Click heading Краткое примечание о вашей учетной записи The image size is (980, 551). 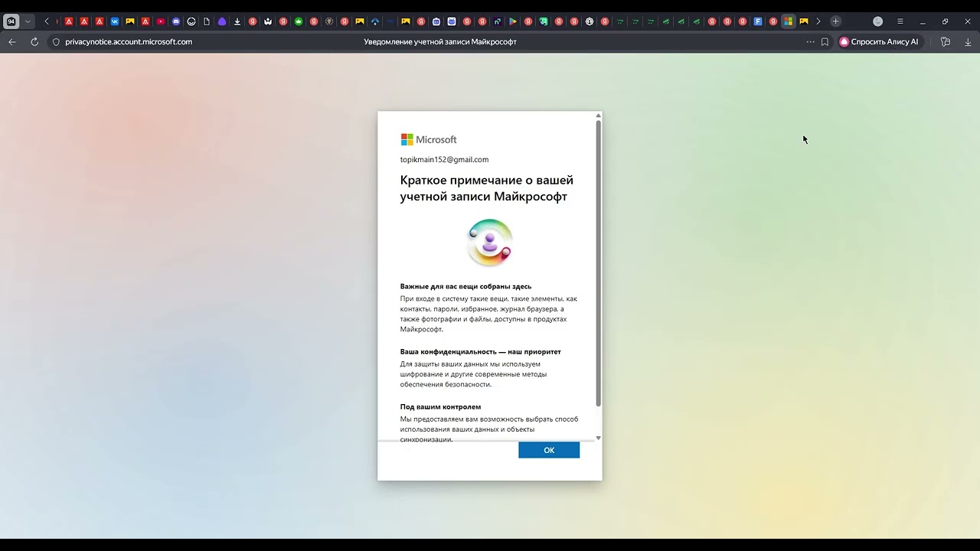pyautogui.click(x=486, y=188)
